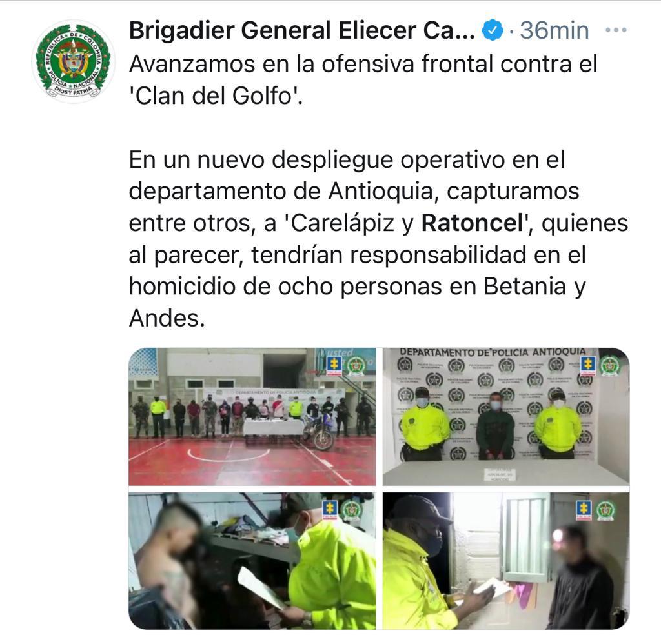This screenshot has width=661, height=644.
Task: Click police shield logo in top-right photo
Action: click(609, 366)
